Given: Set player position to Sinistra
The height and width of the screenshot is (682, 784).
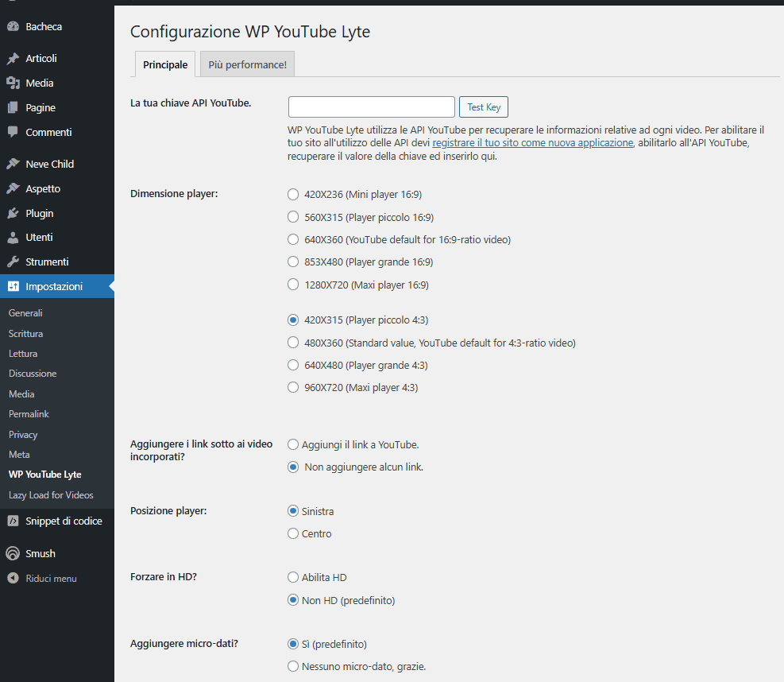Looking at the screenshot, I should [293, 511].
